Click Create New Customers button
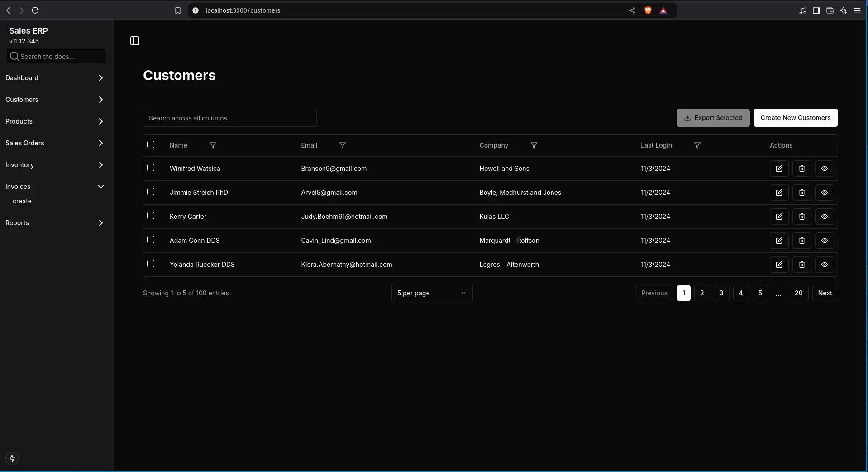Viewport: 868px width, 472px height. click(x=795, y=118)
